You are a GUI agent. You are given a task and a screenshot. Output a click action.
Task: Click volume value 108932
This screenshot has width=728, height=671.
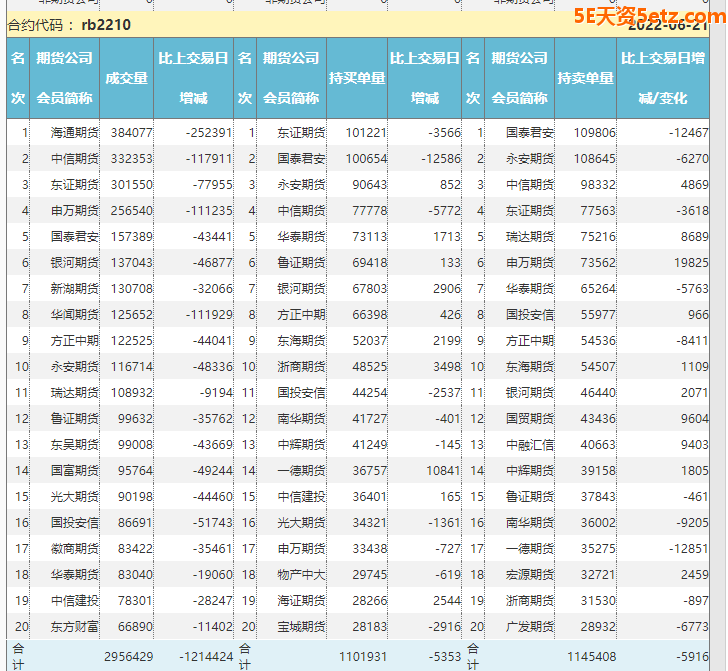tap(131, 393)
